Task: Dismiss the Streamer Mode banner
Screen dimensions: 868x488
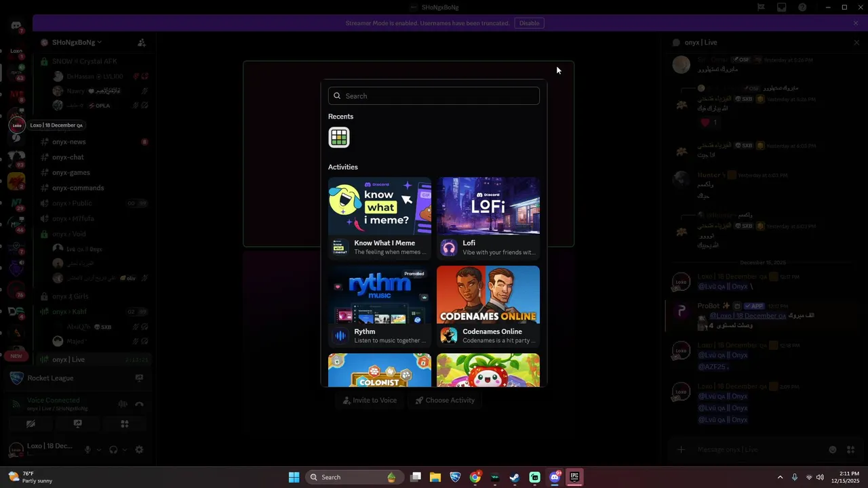Action: (x=856, y=23)
